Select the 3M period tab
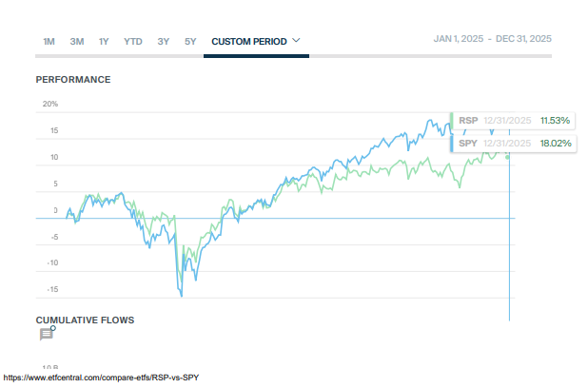 tap(77, 42)
